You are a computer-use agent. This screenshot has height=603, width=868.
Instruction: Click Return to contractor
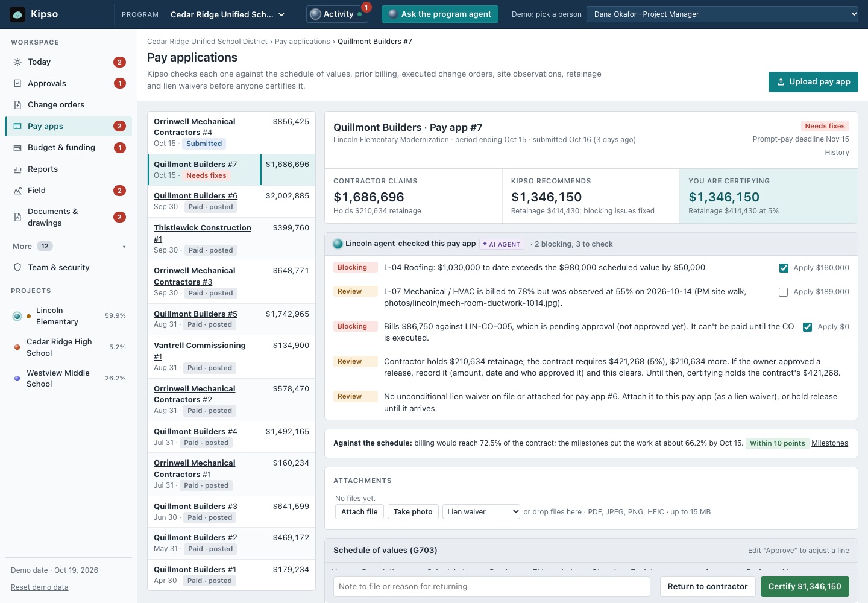click(x=707, y=587)
